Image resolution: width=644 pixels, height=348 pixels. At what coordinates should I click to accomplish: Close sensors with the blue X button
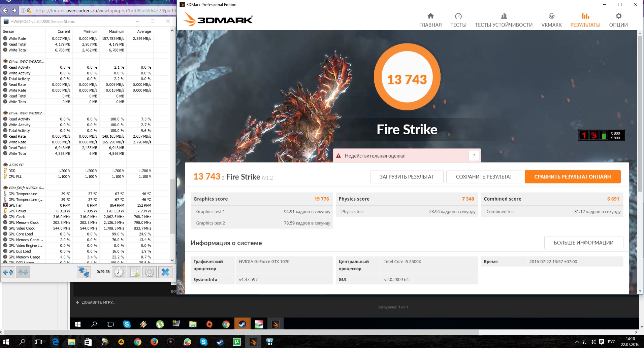pos(165,272)
